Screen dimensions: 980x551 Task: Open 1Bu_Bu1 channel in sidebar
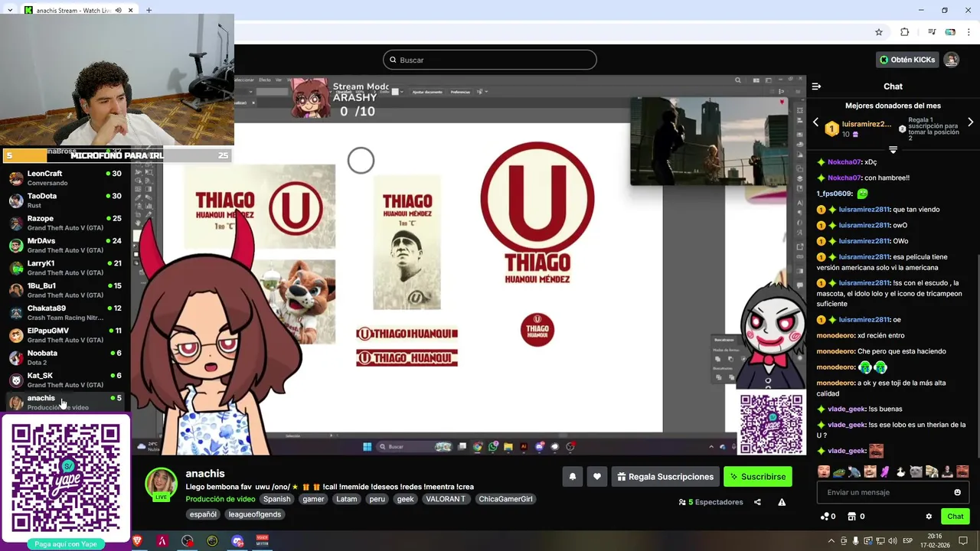coord(65,290)
